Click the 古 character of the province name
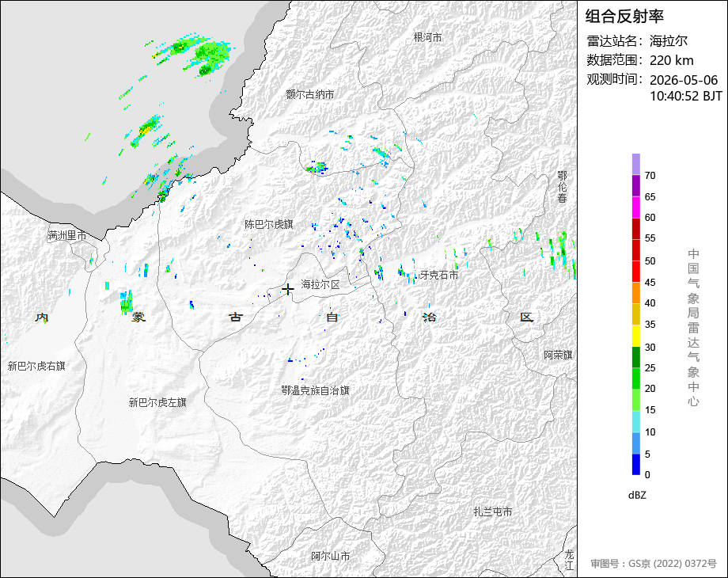 click(235, 318)
